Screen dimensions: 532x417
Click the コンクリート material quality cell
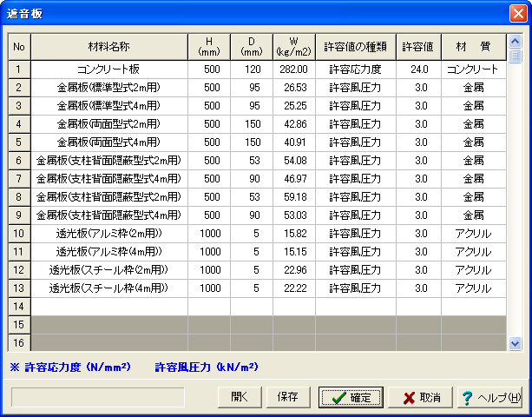point(474,69)
